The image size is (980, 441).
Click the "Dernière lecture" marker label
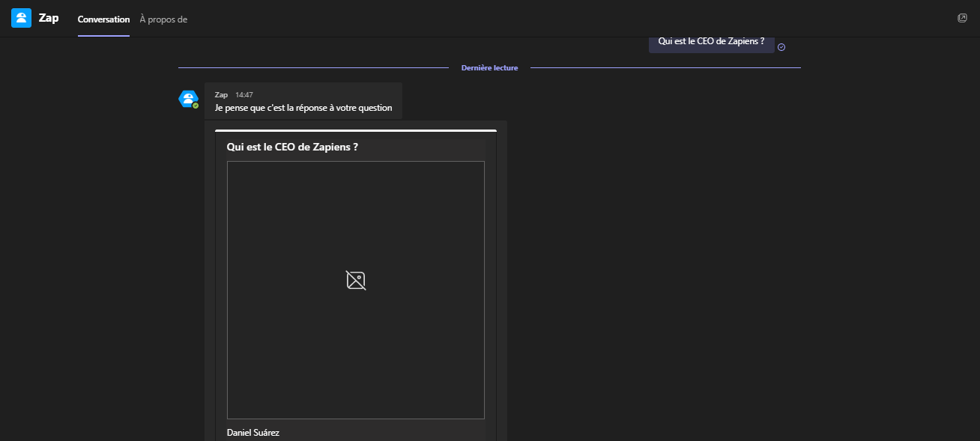click(x=489, y=68)
